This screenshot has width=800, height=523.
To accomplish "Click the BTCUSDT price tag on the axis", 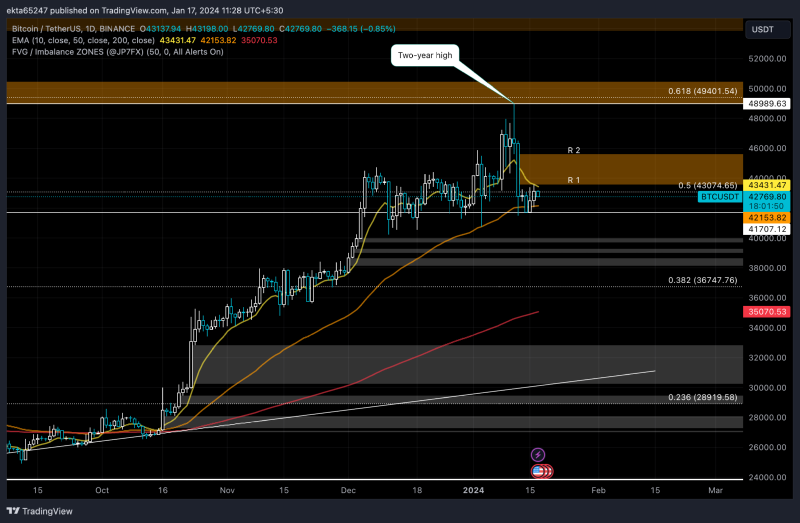I will point(720,198).
